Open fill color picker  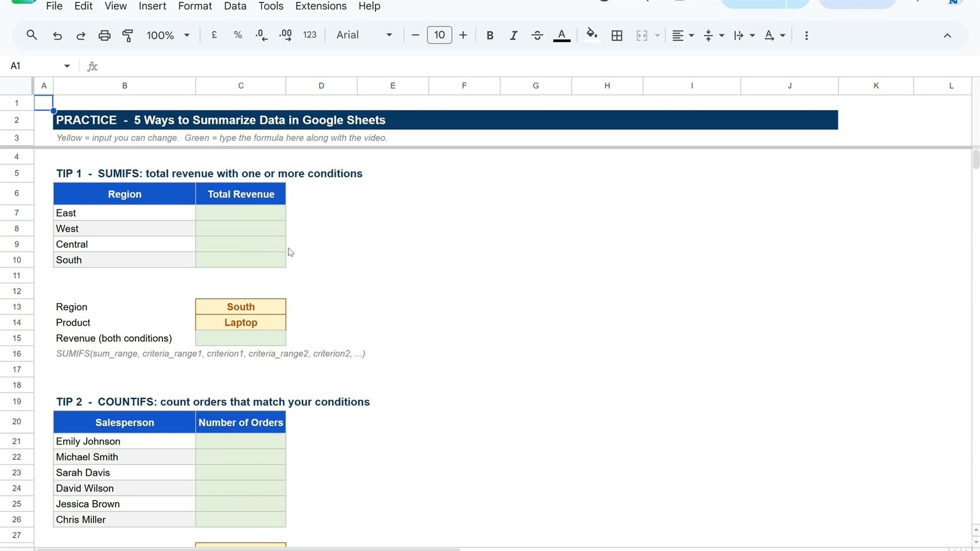click(x=592, y=34)
